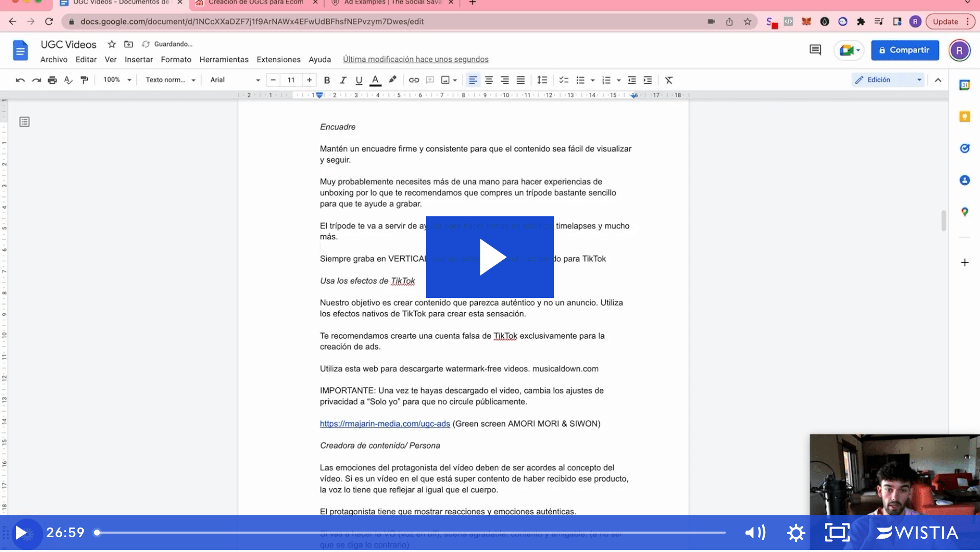The image size is (980, 552).
Task: Expand the numbered list options arrow
Action: (619, 80)
